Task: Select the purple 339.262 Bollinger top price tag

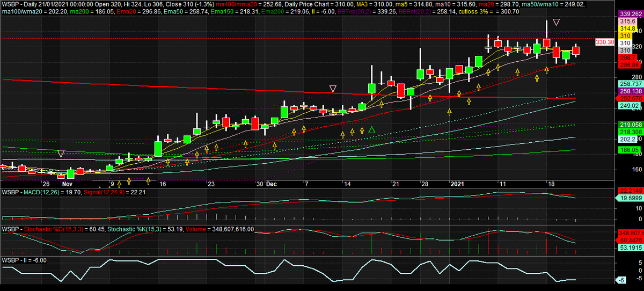Action: [631, 13]
